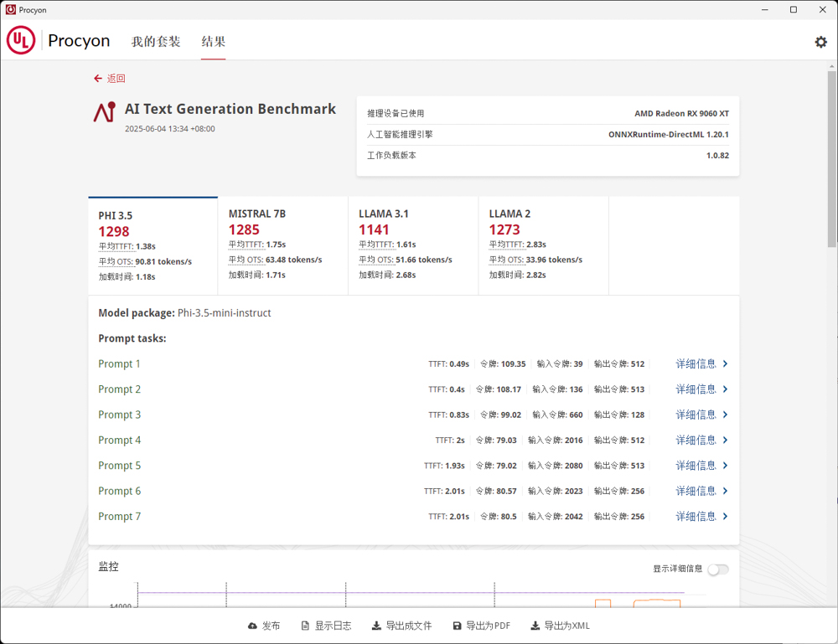Viewport: 838px width, 644px height.
Task: Click the 导出成文件 button
Action: click(x=402, y=626)
